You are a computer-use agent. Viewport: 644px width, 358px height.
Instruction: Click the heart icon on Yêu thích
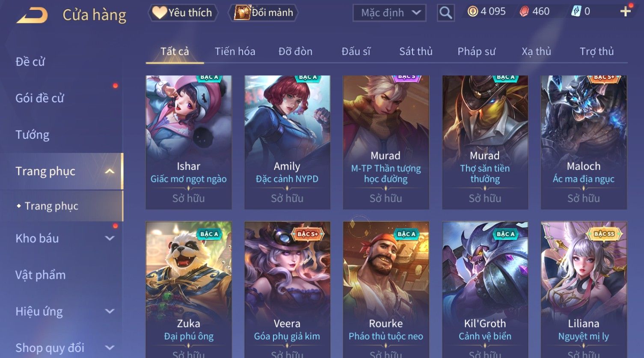[x=159, y=12]
